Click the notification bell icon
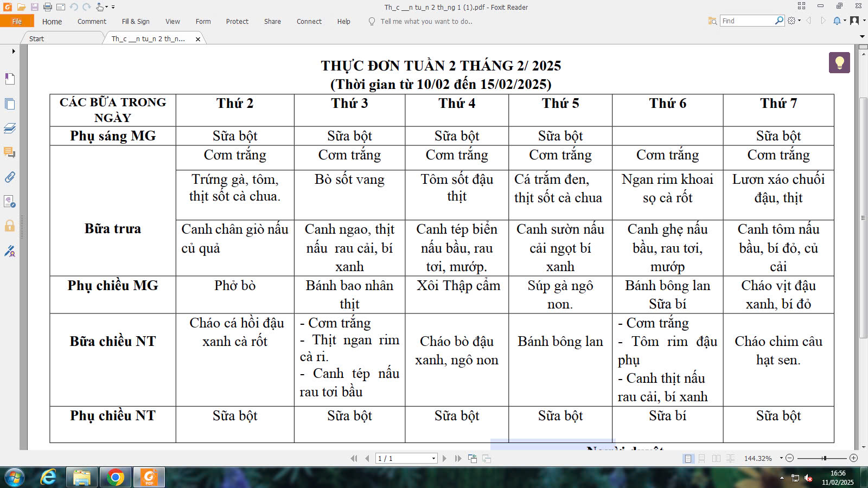The image size is (868, 488). (x=837, y=21)
